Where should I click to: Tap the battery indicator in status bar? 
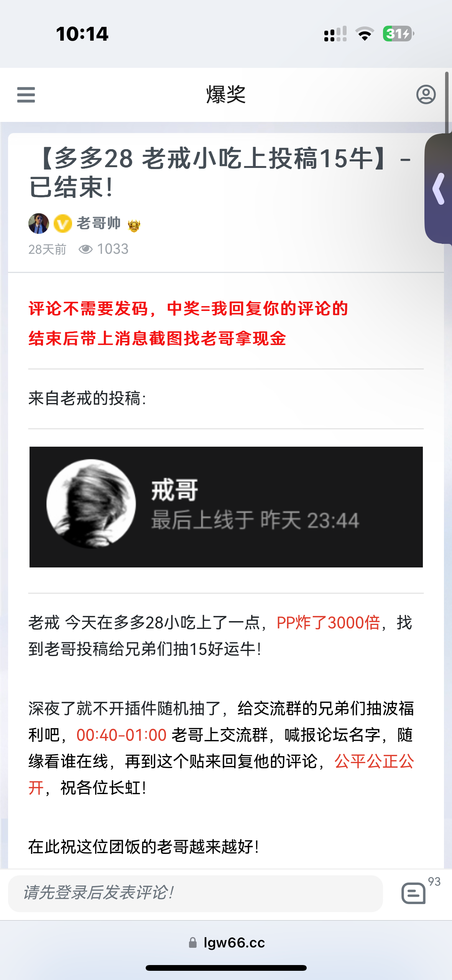[398, 34]
